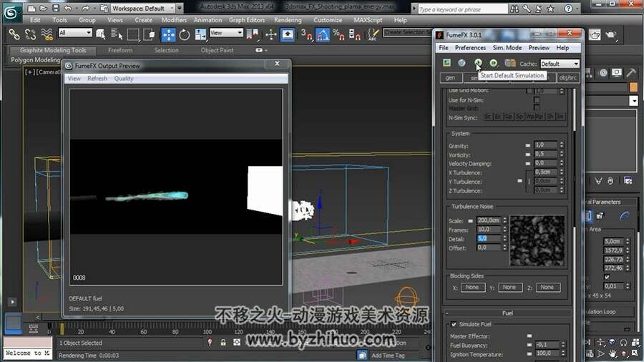Click Save File icon in quick toolbar

(56, 8)
